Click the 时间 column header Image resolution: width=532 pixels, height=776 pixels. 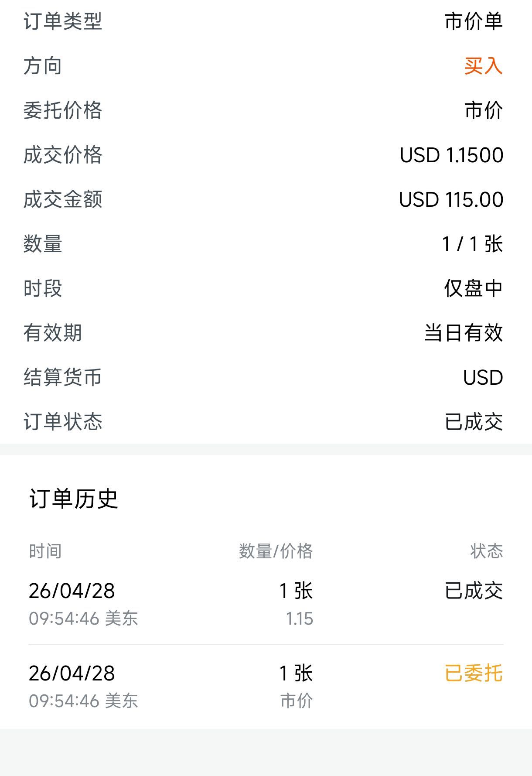[45, 551]
